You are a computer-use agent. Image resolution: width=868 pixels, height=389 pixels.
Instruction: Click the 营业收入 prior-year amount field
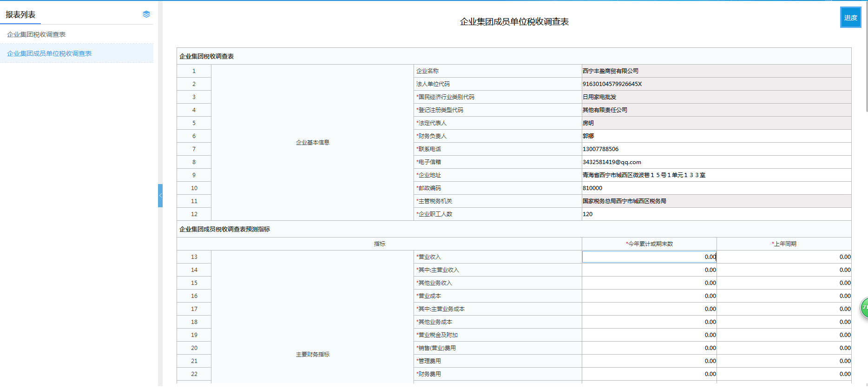[784, 257]
